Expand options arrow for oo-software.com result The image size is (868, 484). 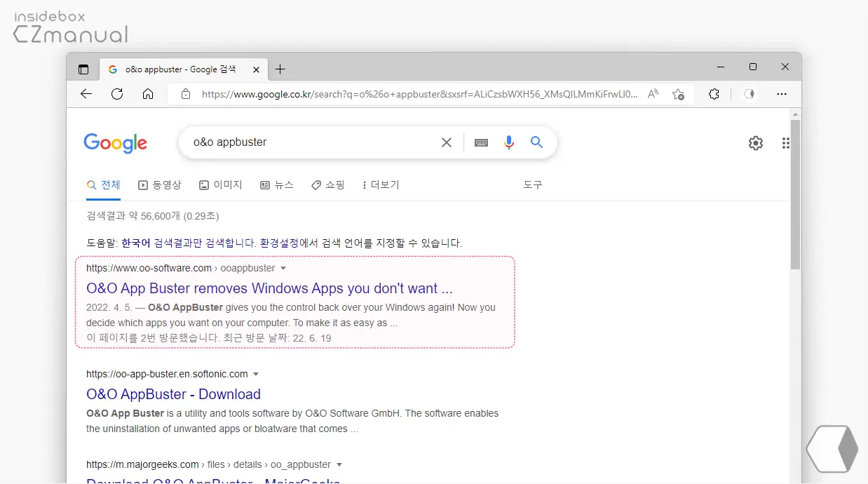tap(283, 269)
